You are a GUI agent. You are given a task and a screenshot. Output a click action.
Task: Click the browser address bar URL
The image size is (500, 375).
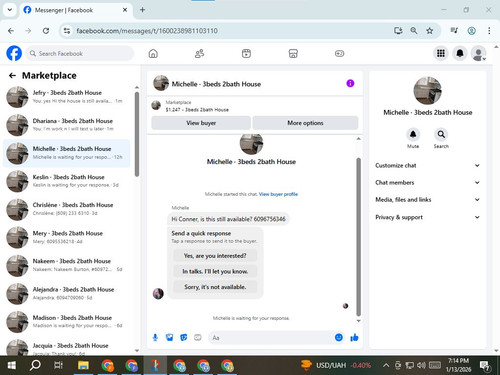click(147, 31)
